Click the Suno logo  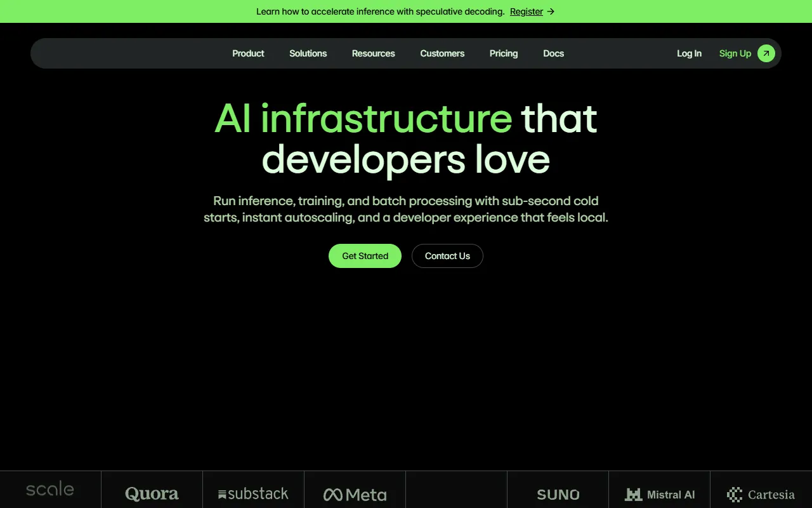(x=558, y=495)
